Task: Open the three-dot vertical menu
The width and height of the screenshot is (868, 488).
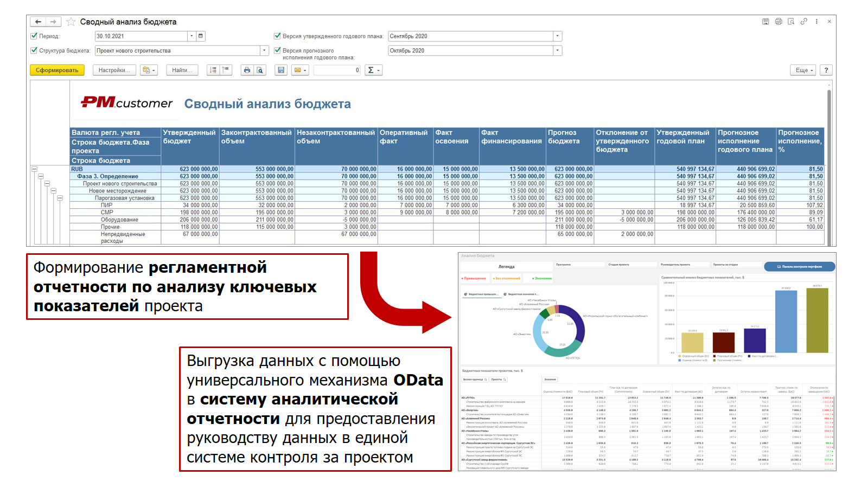Action: (816, 22)
